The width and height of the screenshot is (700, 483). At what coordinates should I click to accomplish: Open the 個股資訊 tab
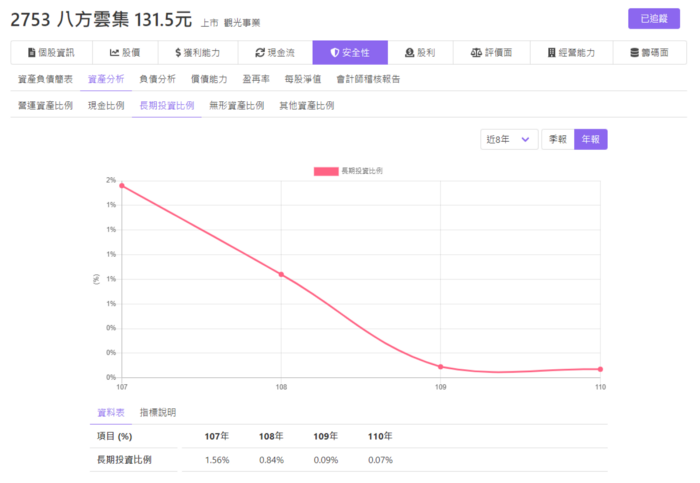(x=52, y=53)
